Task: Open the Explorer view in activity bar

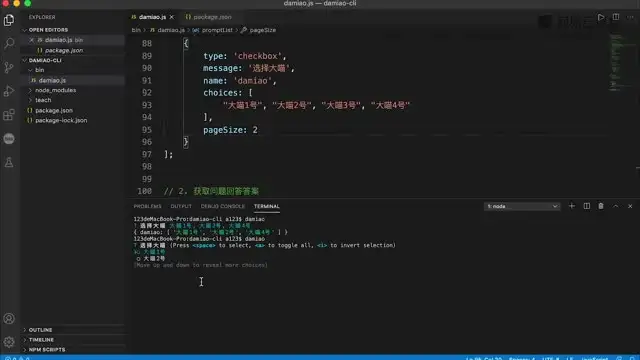Action: tap(9, 20)
